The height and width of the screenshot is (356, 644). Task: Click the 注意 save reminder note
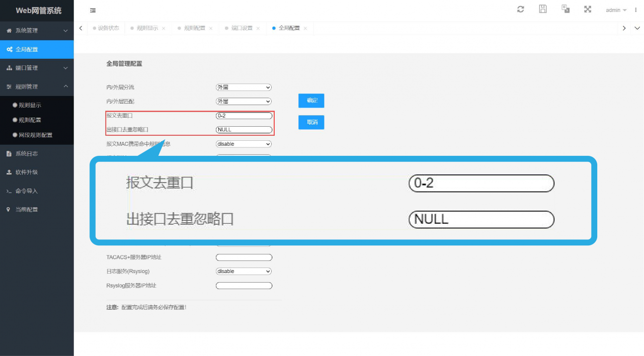point(146,307)
